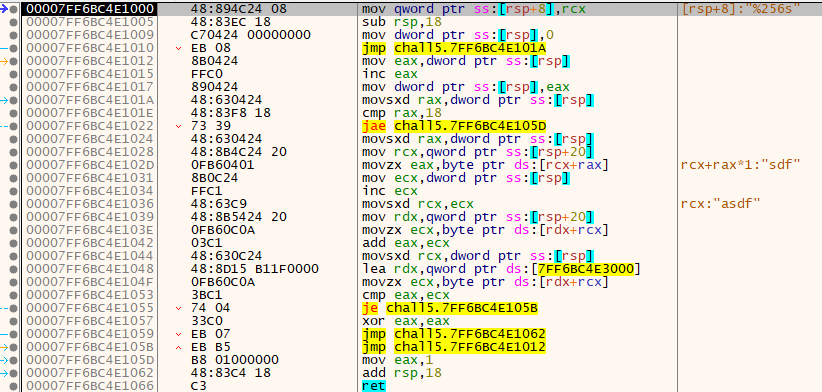The height and width of the screenshot is (392, 822).
Task: Click the jmp chall5.7FF6BC4E1012 instruction
Action: (453, 347)
